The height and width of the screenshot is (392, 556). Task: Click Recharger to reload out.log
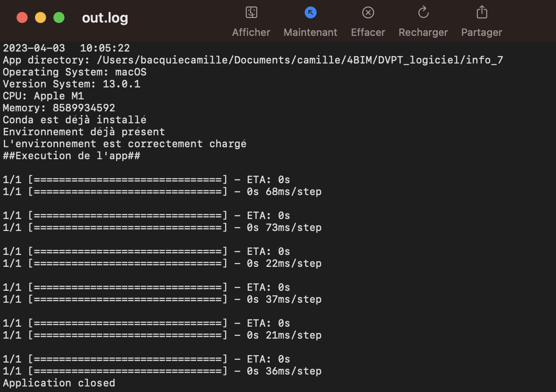[x=423, y=21]
